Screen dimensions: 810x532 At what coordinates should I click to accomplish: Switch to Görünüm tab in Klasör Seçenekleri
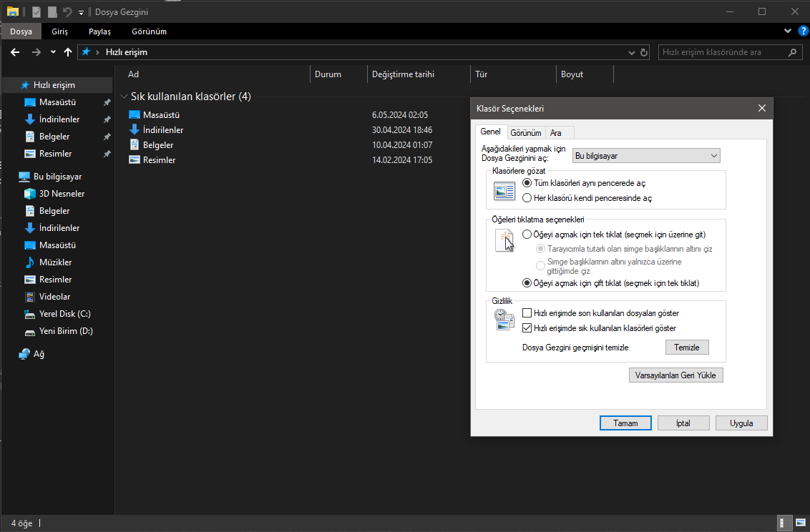[526, 132]
